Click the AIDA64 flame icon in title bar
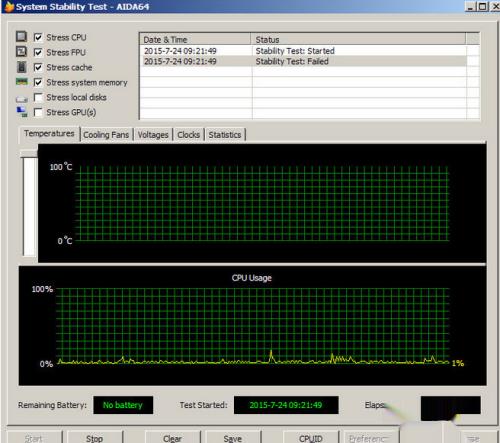Viewport: 500px width, 443px height. coord(9,6)
